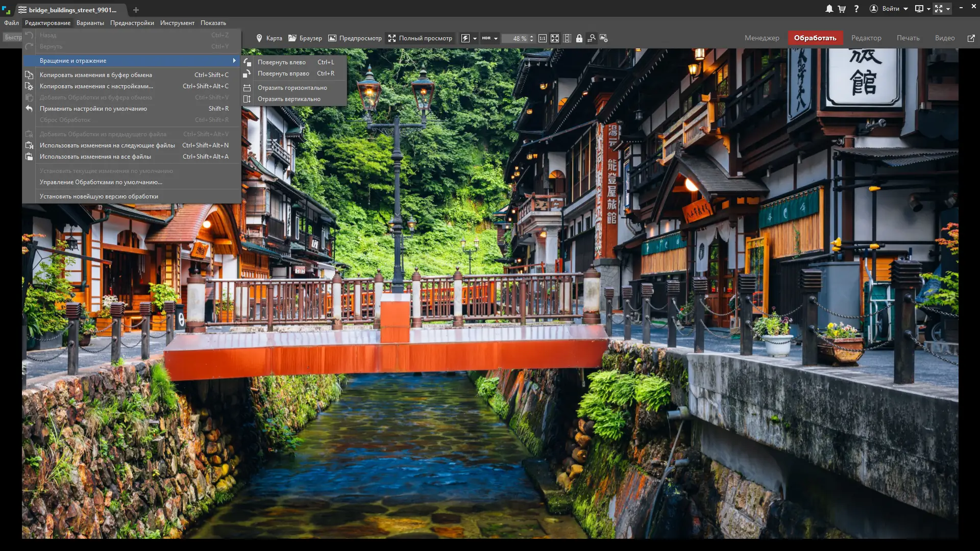Click the 1:1 zoom icon
This screenshot has width=980, height=551.
tap(542, 38)
